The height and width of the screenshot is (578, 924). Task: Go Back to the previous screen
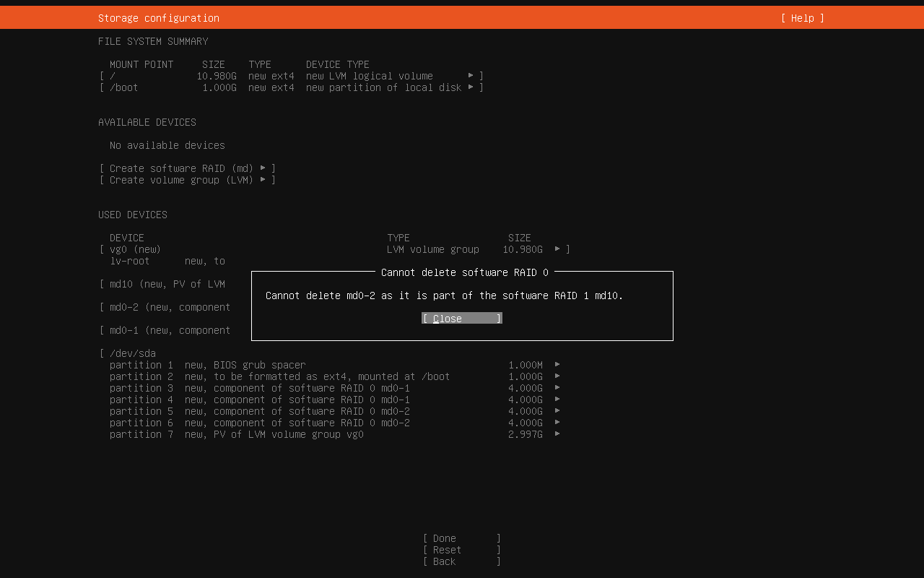[x=461, y=561]
